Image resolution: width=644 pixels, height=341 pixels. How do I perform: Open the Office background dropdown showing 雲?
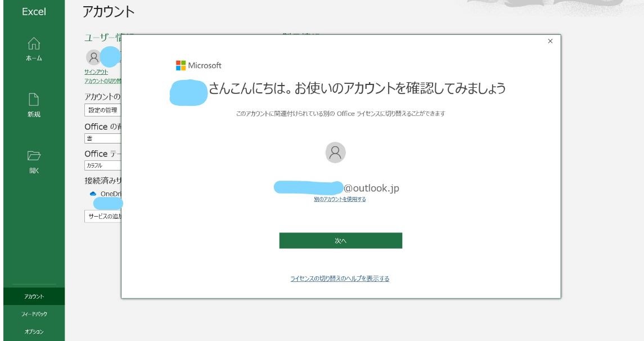click(103, 138)
